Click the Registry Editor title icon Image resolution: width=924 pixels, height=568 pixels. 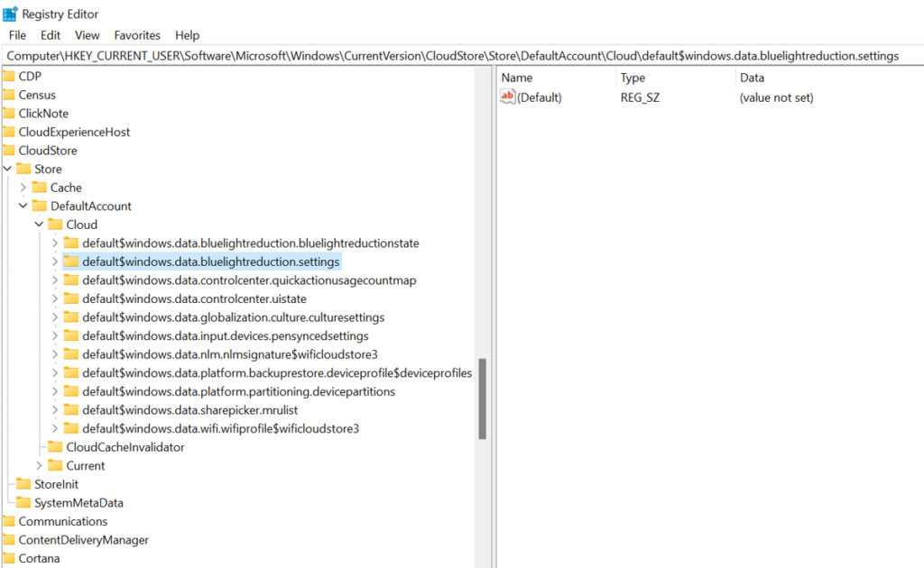click(x=10, y=14)
